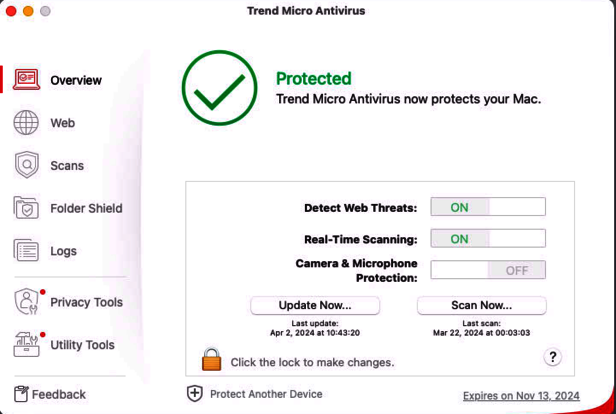Viewport: 616px width, 414px height.
Task: Click the orange padlock to unlock changes
Action: (x=211, y=359)
